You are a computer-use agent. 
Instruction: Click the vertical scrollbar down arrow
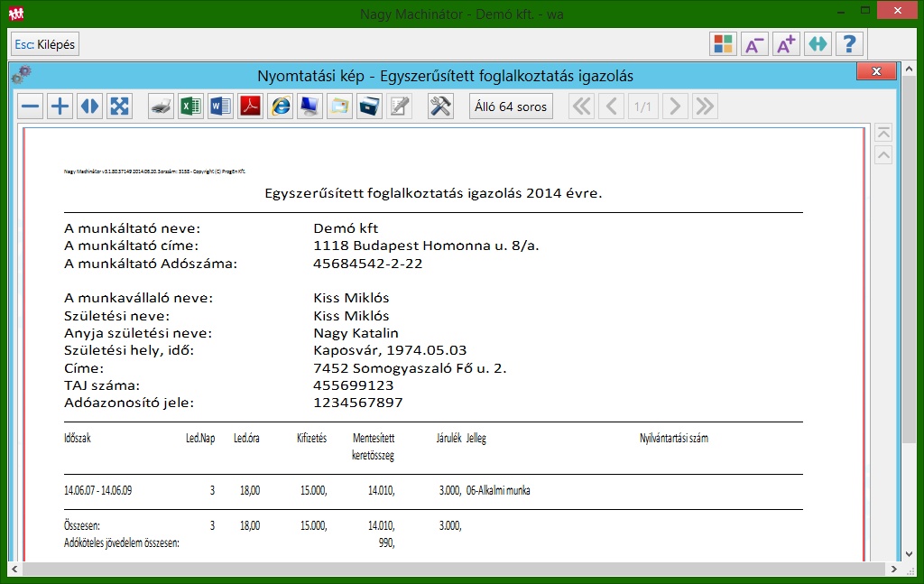910,554
